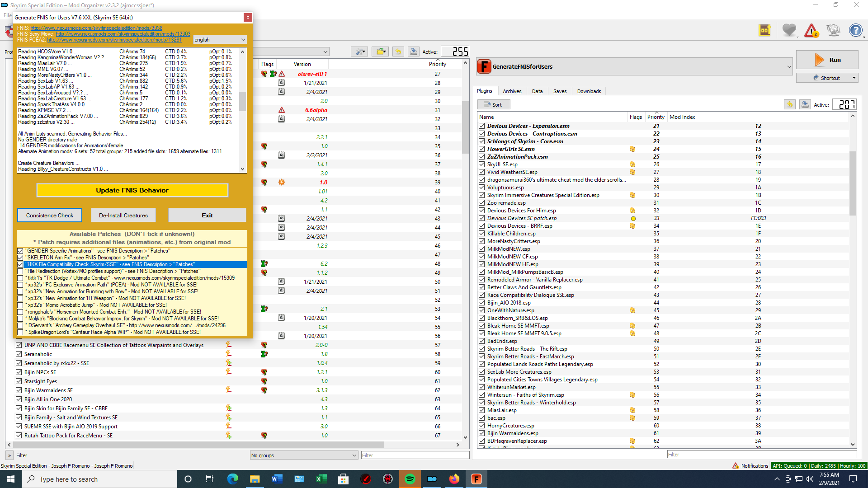Open File Explorer from the taskbar

click(x=255, y=479)
